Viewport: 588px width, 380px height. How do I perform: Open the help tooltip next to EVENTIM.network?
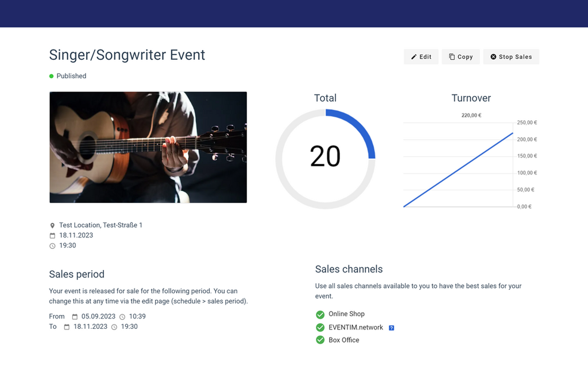pos(391,327)
